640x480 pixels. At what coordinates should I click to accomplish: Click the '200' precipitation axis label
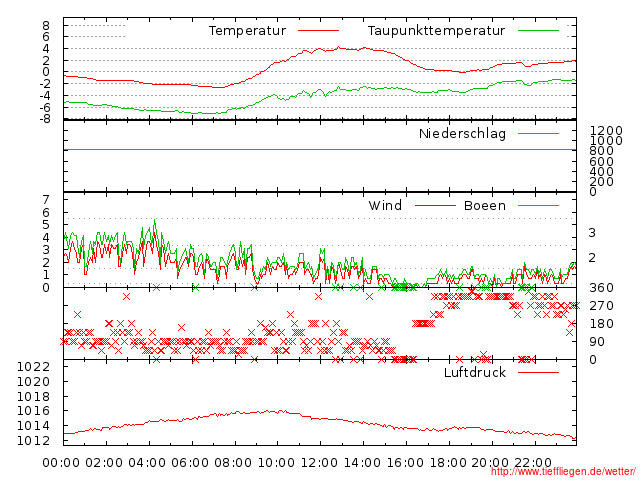(x=602, y=182)
